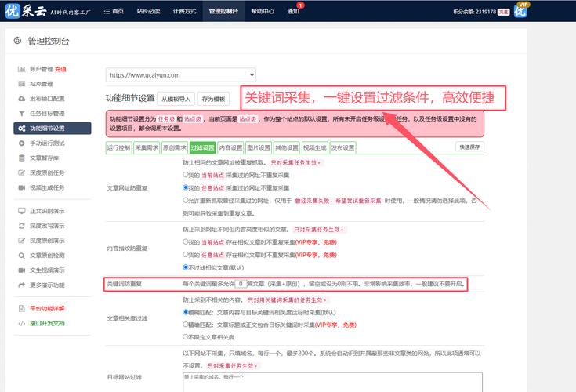576x392 pixels.
Task: Open 站长必读 in top navigation
Action: (148, 11)
